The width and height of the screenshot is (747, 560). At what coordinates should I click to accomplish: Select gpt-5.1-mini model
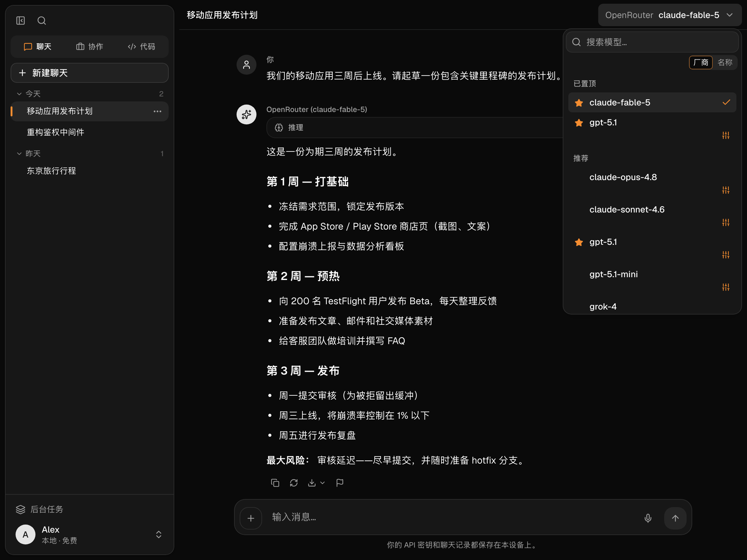pos(652,274)
